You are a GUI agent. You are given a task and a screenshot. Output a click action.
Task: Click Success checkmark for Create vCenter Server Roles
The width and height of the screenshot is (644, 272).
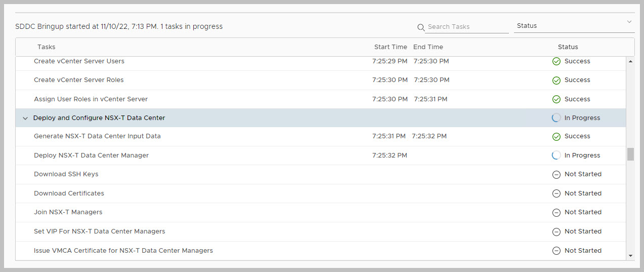pyautogui.click(x=556, y=80)
